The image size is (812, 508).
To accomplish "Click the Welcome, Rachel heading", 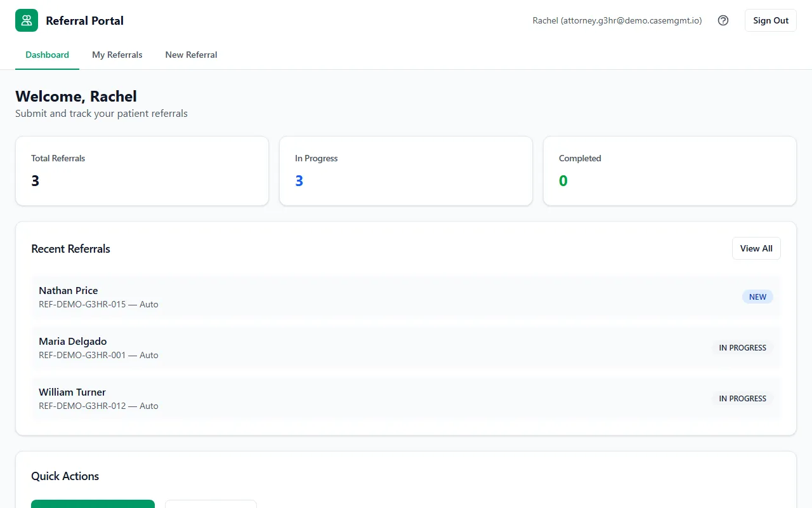I will coord(76,97).
